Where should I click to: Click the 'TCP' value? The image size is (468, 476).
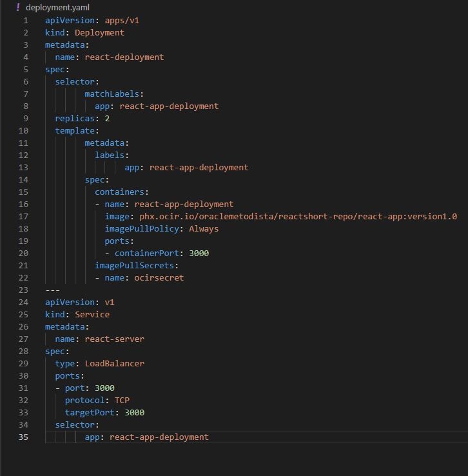[122, 401]
